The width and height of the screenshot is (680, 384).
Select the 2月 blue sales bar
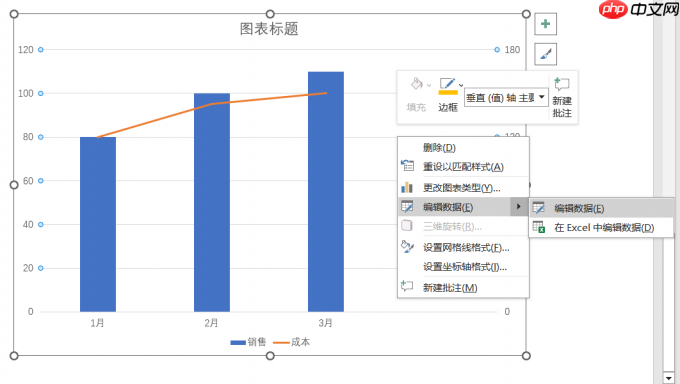click(212, 202)
